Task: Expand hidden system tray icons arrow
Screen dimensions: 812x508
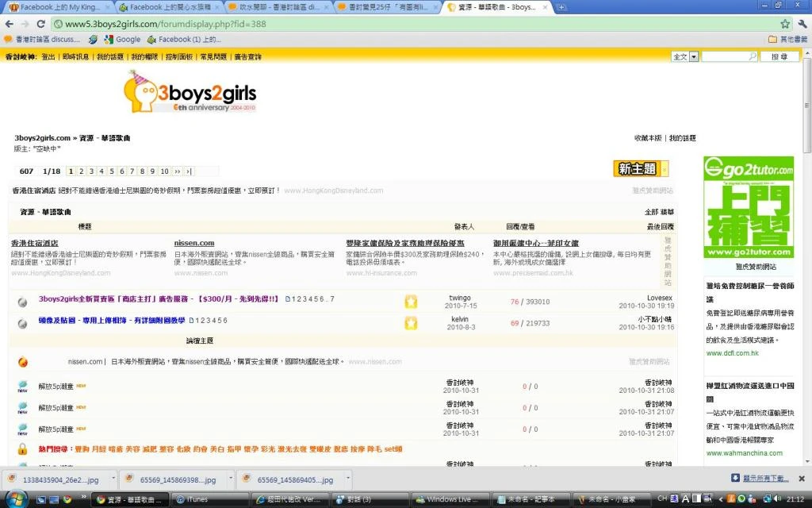Action: click(720, 498)
